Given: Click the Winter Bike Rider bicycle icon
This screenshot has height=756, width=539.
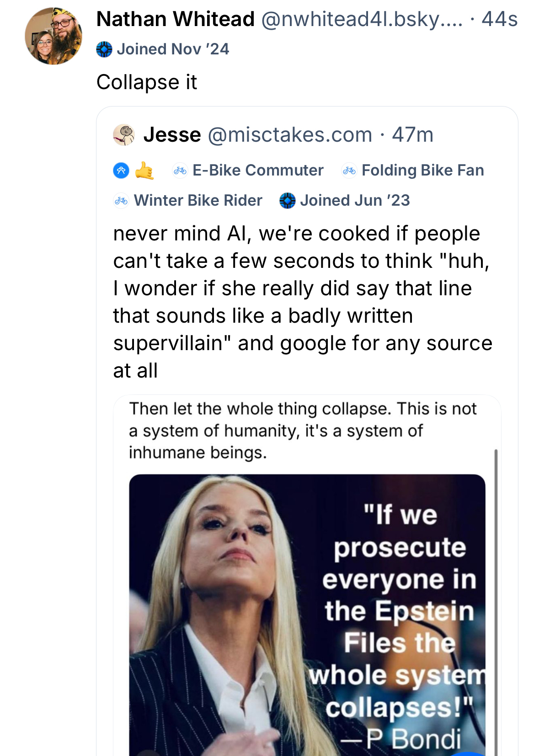Looking at the screenshot, I should coord(121,201).
